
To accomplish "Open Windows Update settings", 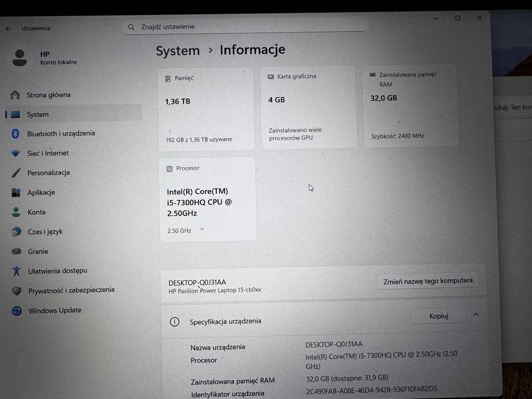I will pyautogui.click(x=55, y=311).
